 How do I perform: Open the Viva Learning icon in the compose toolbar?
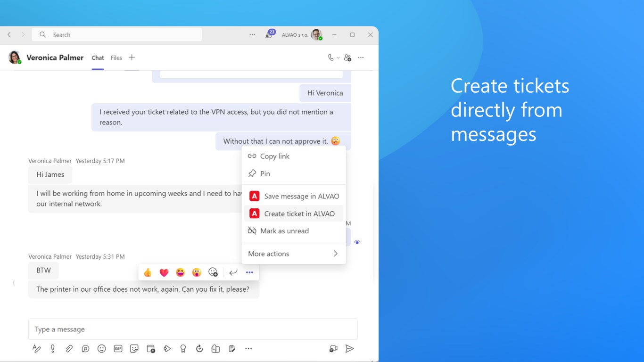215,349
